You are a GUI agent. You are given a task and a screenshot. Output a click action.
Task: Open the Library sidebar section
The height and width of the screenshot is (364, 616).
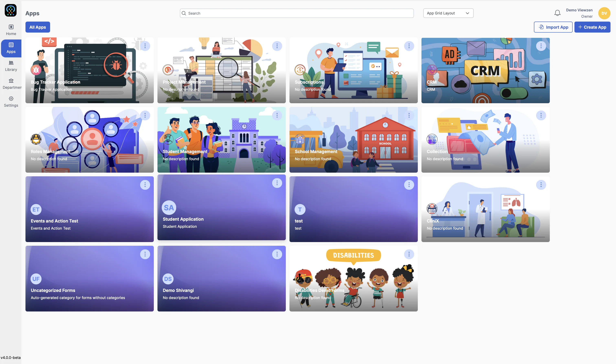[x=11, y=66]
